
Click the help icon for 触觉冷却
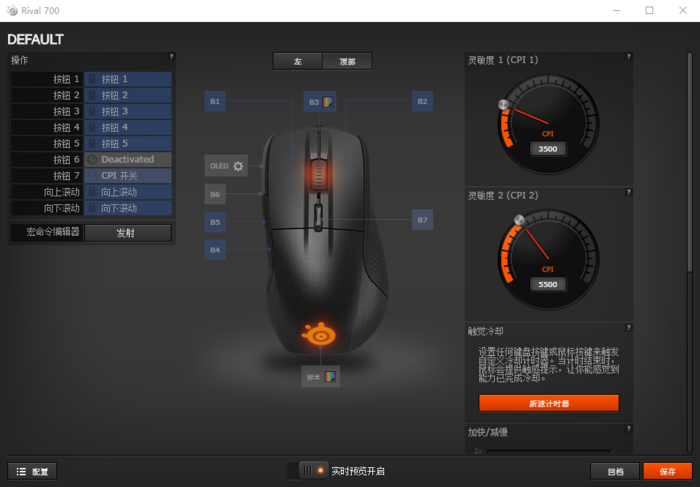point(629,328)
